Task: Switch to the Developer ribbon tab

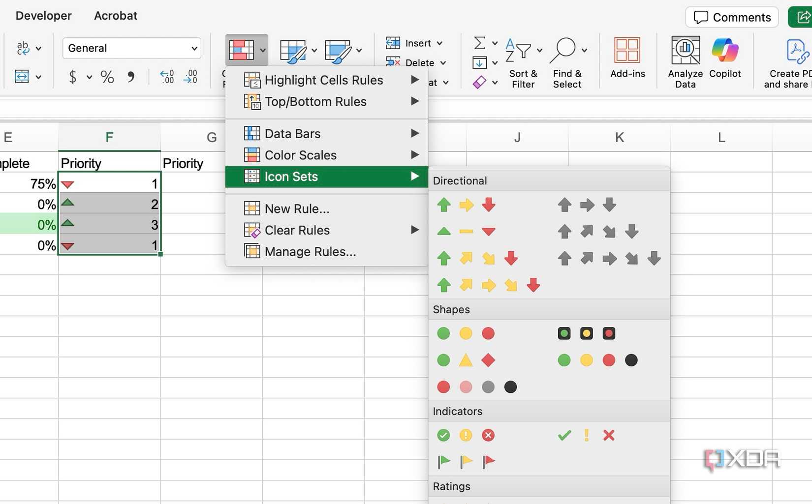Action: click(43, 15)
